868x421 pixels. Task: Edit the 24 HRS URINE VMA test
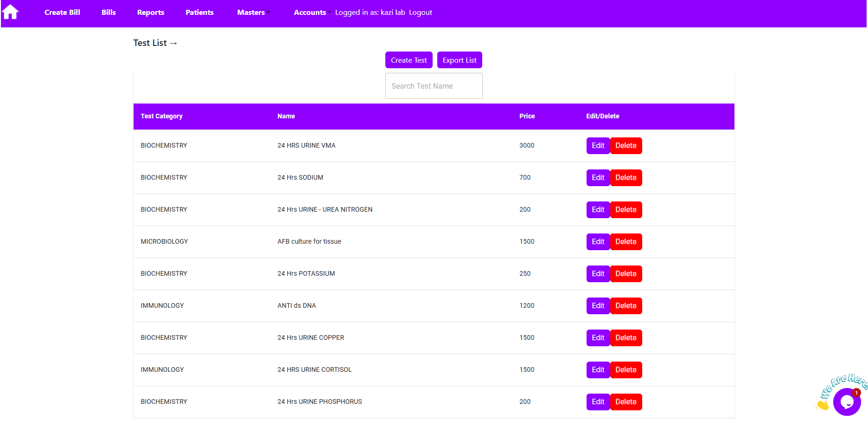598,146
